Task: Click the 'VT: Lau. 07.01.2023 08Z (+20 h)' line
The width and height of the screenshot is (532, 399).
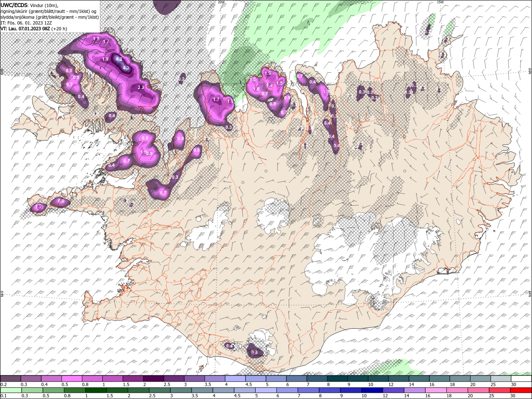Action: tap(34, 29)
